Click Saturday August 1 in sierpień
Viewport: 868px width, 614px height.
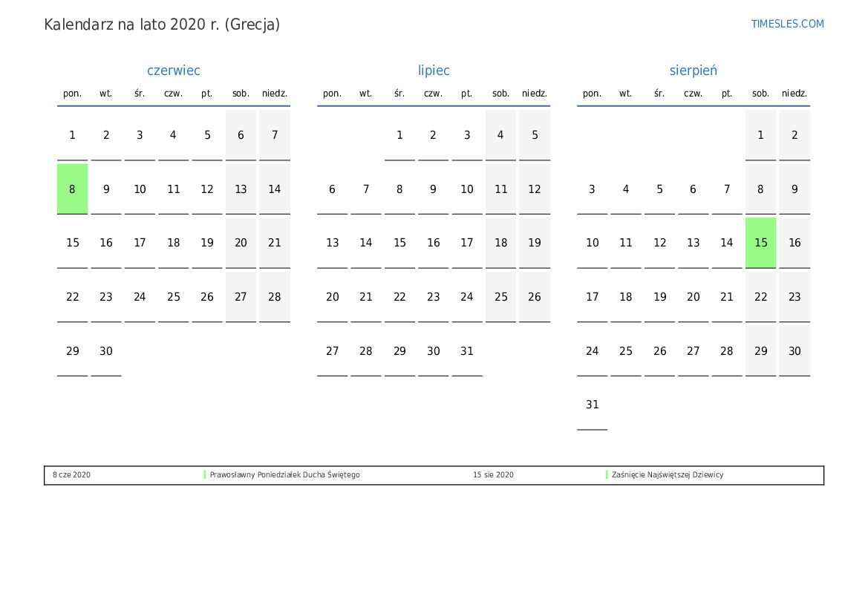click(760, 135)
